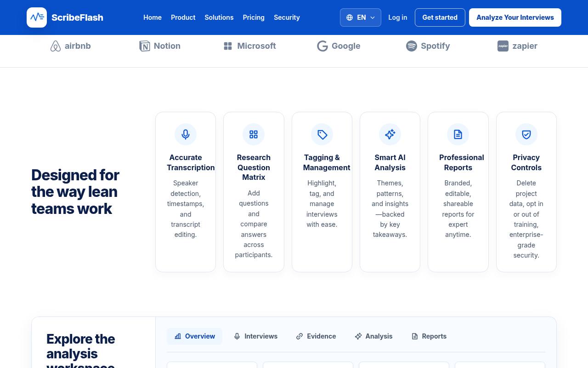Click the Log in link

[x=398, y=17]
